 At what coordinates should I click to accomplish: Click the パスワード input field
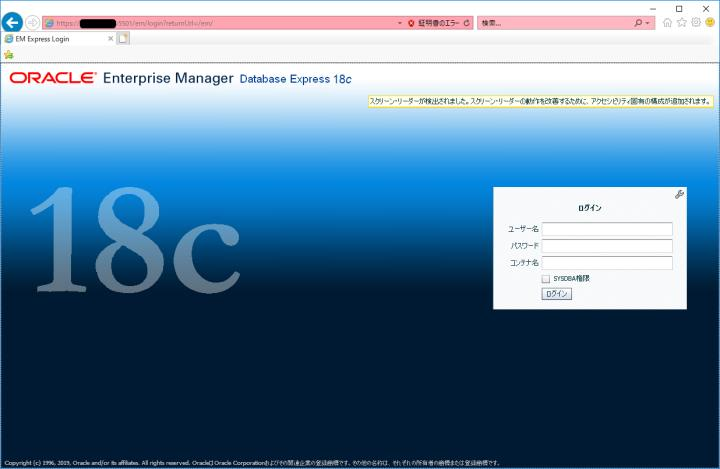pos(607,246)
